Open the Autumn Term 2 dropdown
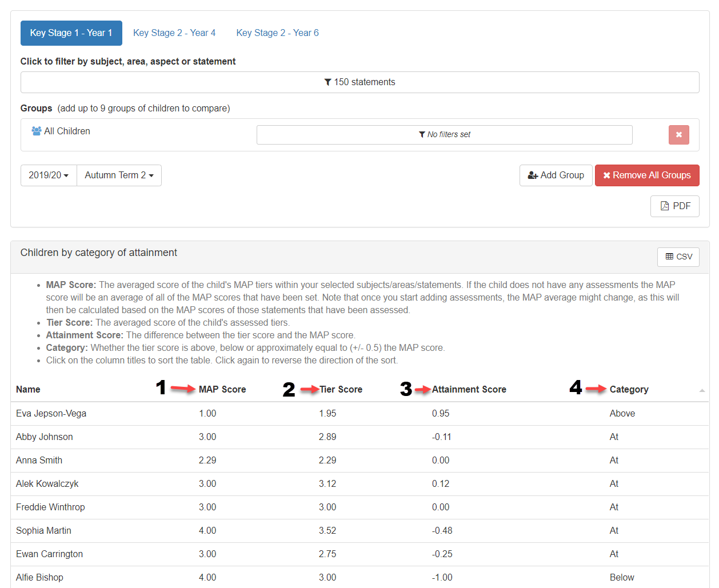The width and height of the screenshot is (719, 588). [x=119, y=175]
